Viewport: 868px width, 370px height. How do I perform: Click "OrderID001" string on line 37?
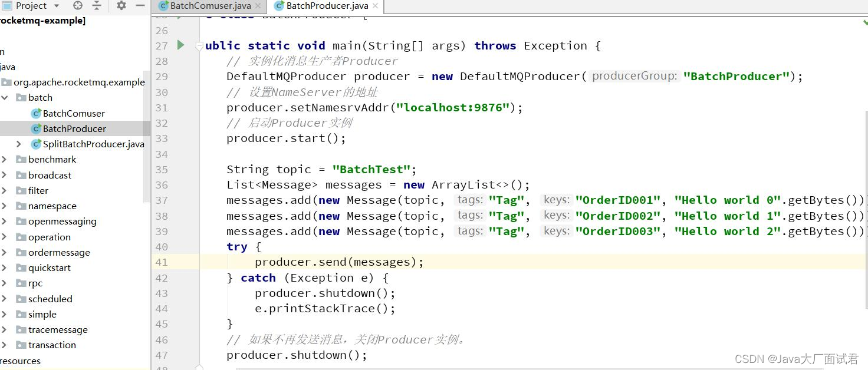[x=618, y=200]
